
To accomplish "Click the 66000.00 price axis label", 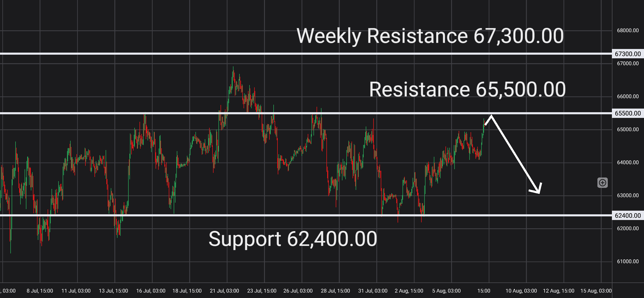I will pyautogui.click(x=628, y=96).
